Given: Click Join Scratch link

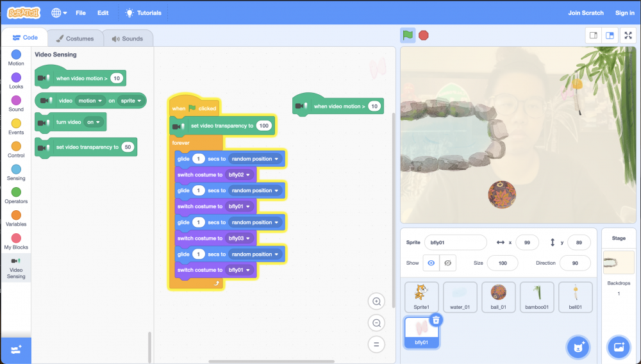Looking at the screenshot, I should click(585, 13).
